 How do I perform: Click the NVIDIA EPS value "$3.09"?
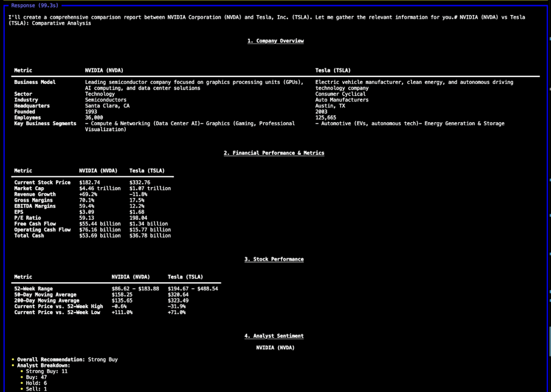(x=87, y=212)
